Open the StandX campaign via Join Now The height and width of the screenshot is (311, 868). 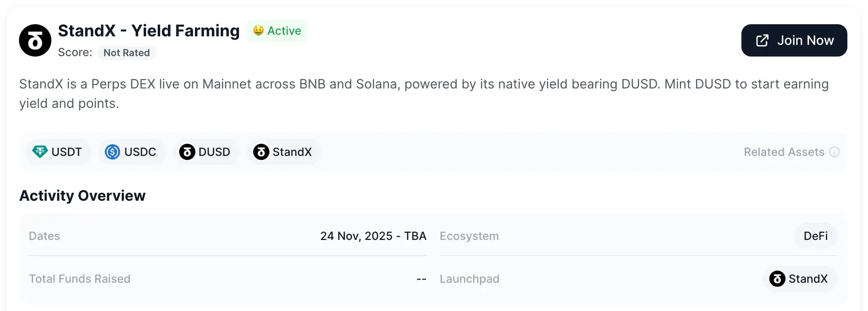click(x=794, y=40)
